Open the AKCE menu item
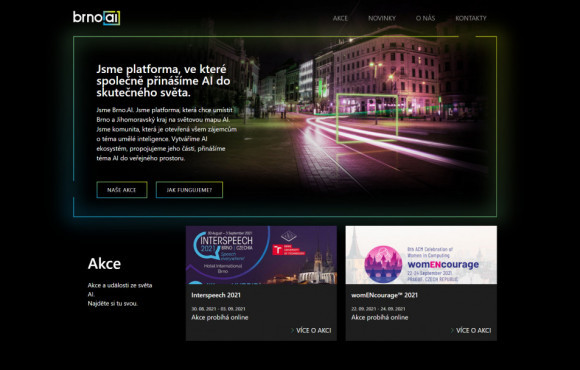The image size is (580, 370). coord(340,18)
